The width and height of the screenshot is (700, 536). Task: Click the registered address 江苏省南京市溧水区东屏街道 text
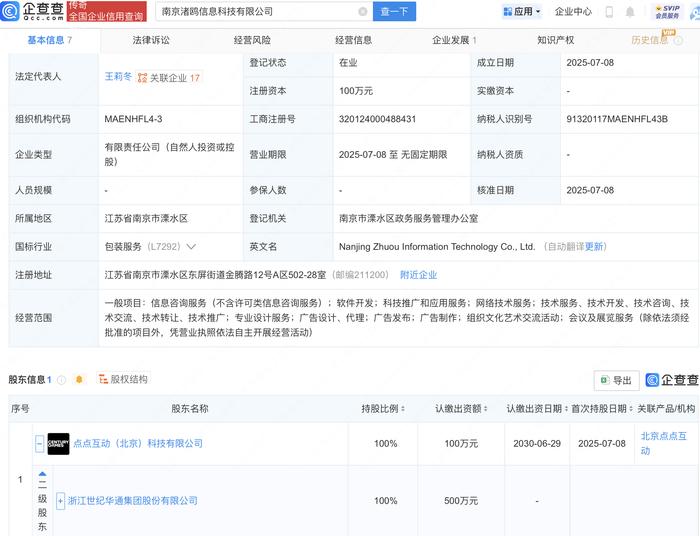click(215, 275)
